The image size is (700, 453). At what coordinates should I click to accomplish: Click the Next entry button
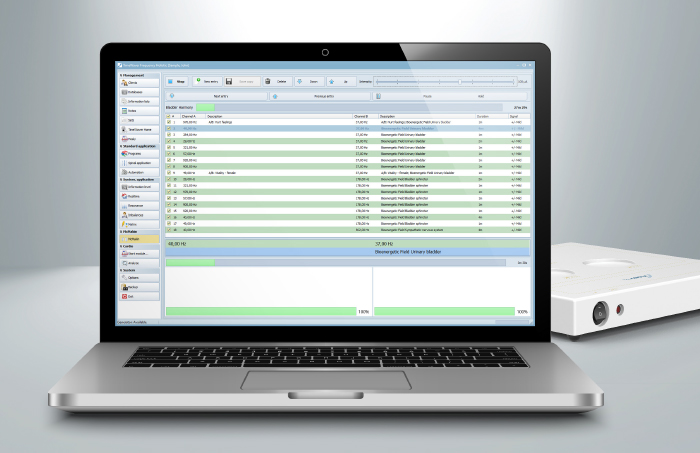pos(220,96)
